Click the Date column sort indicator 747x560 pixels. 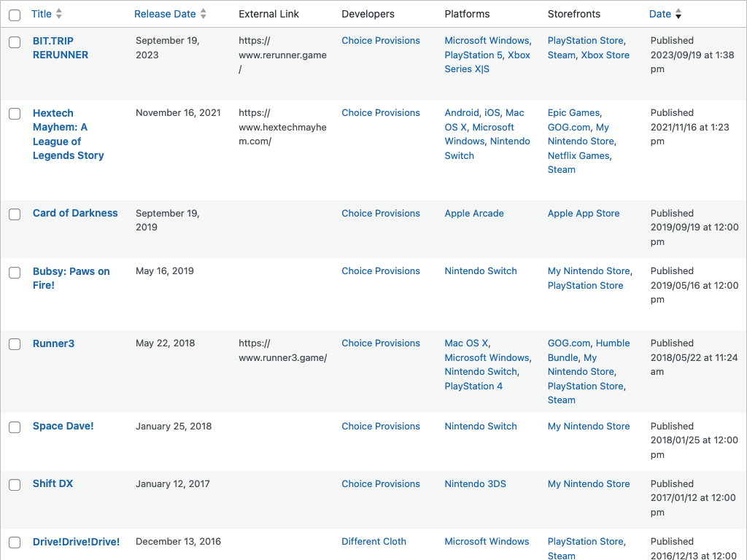click(x=678, y=14)
